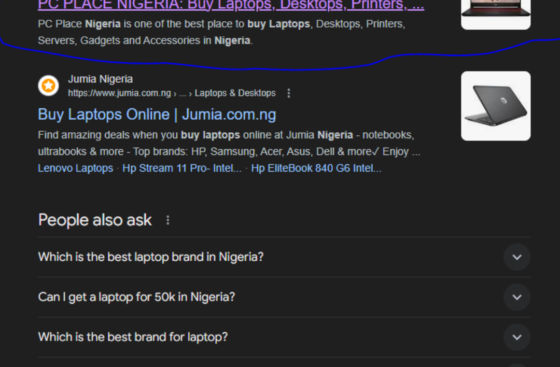This screenshot has height=367, width=560.
Task: Open the PC PLACE NIGERIA result title link
Action: tap(231, 5)
